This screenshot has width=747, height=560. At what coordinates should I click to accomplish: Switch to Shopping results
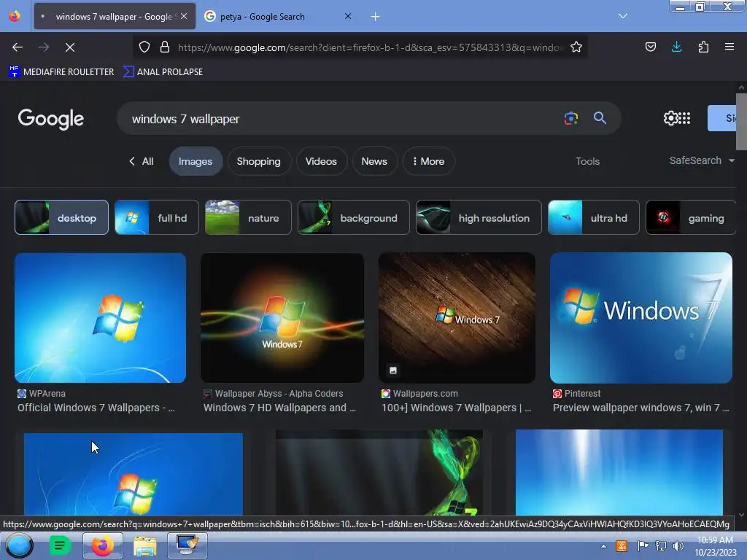point(259,161)
